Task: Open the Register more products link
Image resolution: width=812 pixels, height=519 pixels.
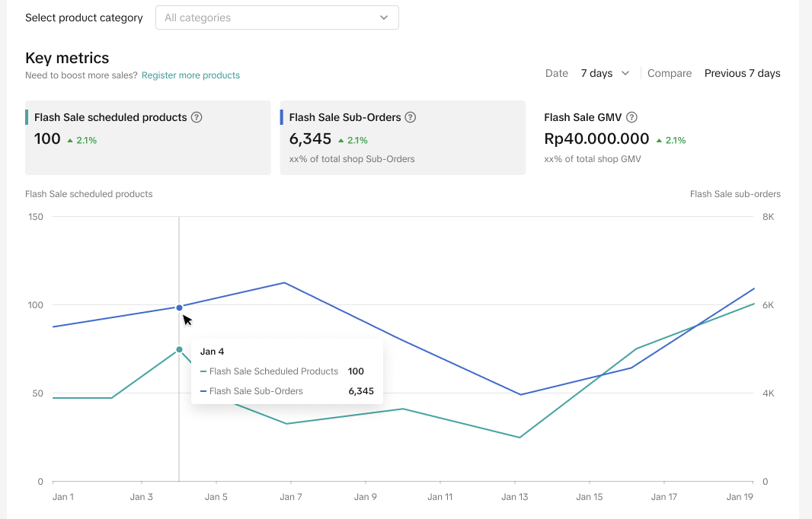Action: coord(190,75)
